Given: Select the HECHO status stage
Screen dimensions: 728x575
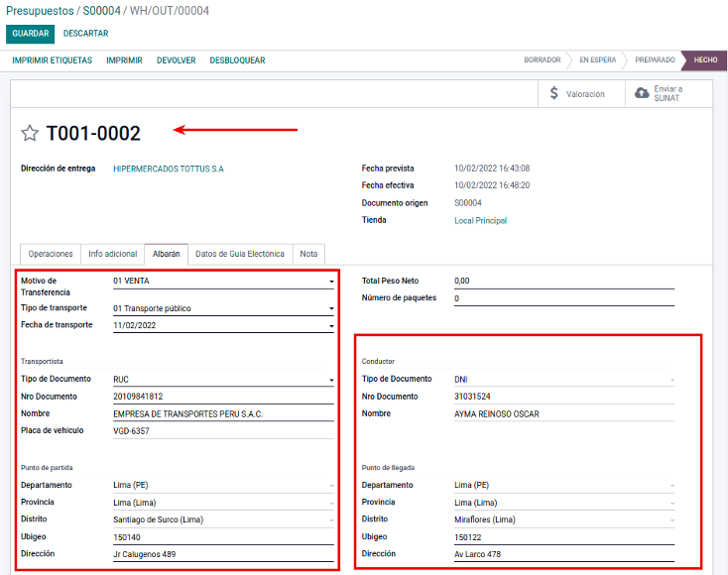Looking at the screenshot, I should pyautogui.click(x=705, y=60).
